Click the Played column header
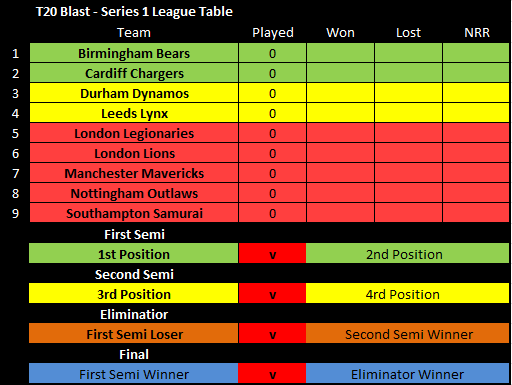The width and height of the screenshot is (512, 385). pyautogui.click(x=273, y=33)
